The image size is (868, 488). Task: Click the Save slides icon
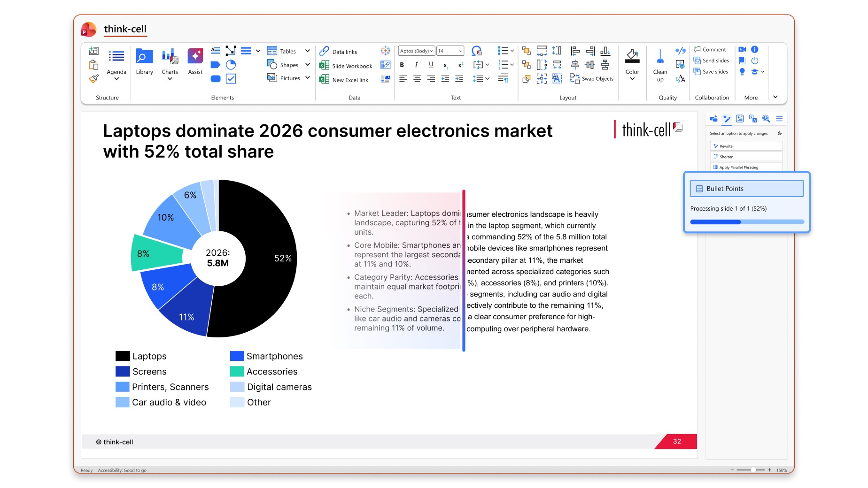coord(711,72)
